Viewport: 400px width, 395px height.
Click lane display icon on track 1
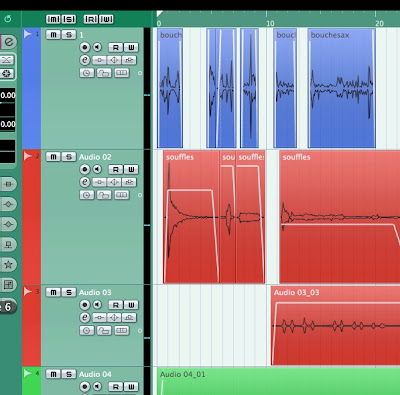coord(121,73)
